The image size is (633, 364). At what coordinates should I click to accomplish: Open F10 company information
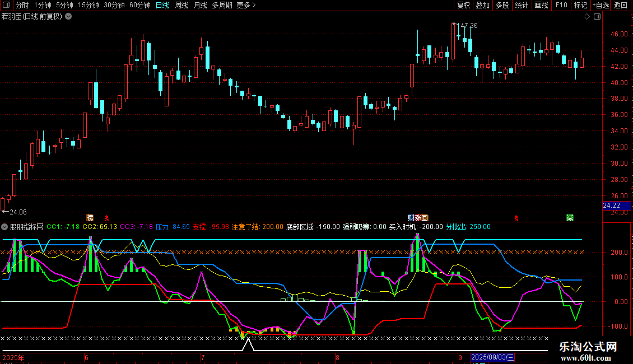(x=561, y=5)
